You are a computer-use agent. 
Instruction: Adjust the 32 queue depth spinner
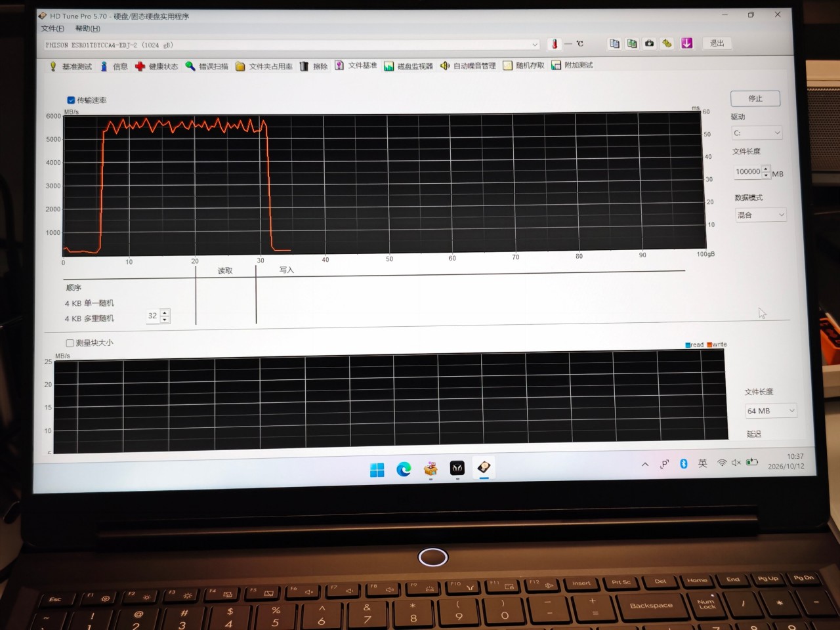pyautogui.click(x=165, y=316)
